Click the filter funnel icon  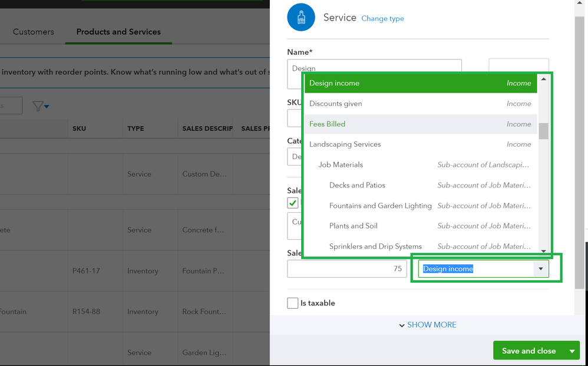[39, 106]
